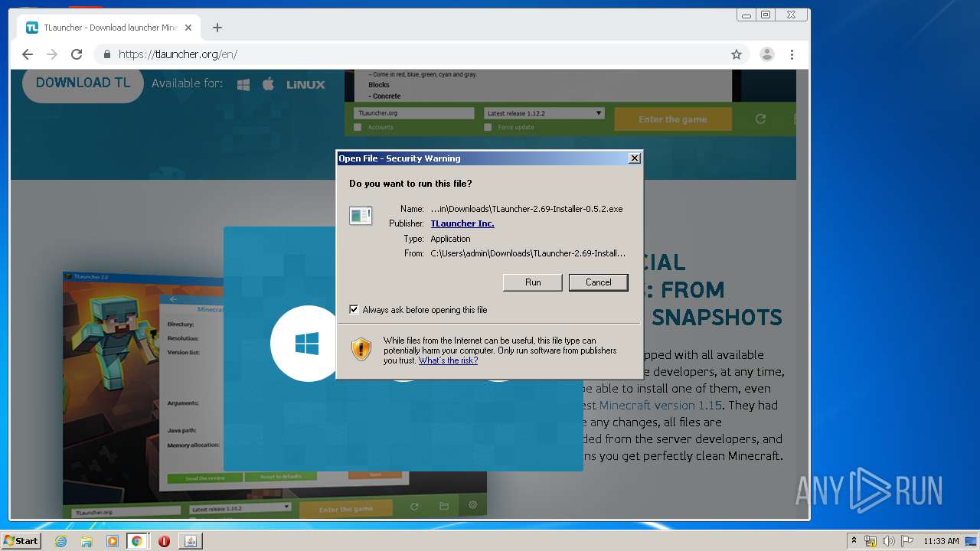
Task: Click the taskbar clock showing 11:33 AM
Action: [x=941, y=541]
